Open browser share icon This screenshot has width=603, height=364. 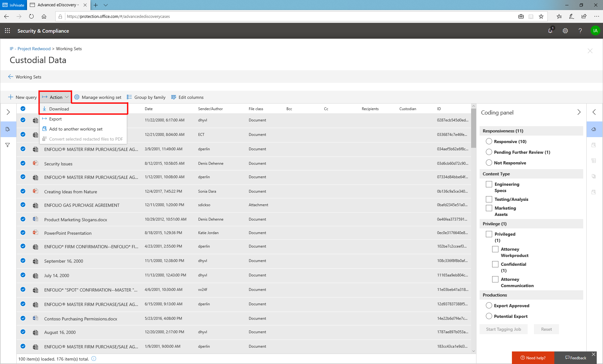tap(584, 16)
